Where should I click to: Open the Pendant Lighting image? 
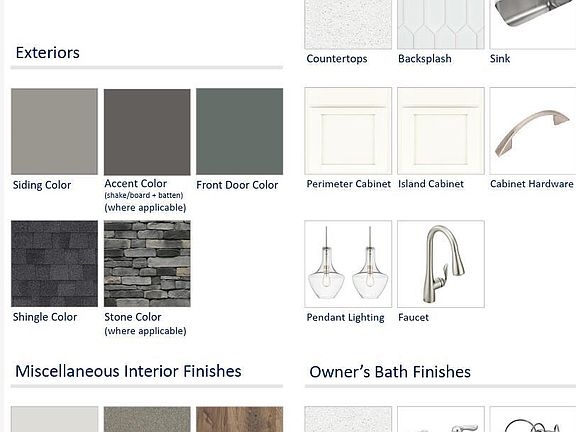348,264
